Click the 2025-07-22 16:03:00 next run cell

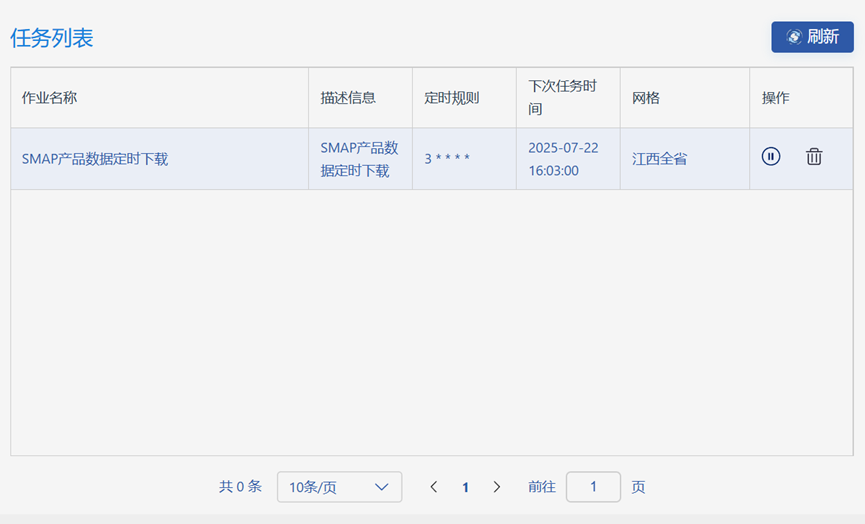click(x=568, y=159)
